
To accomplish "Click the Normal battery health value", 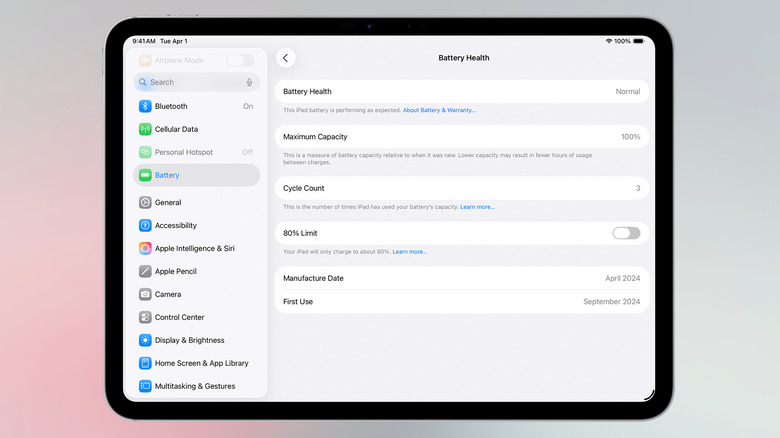I will 628,92.
